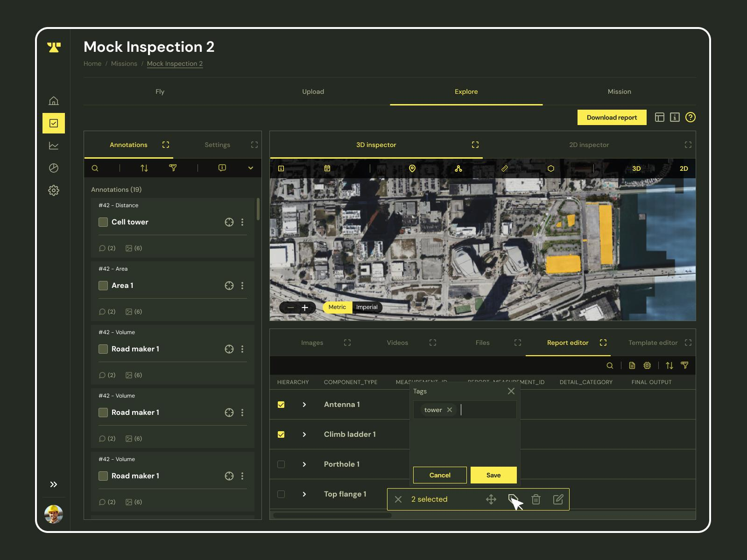Expand the annotations toolbar chevron dropdown
Viewport: 747px width, 560px height.
click(251, 168)
